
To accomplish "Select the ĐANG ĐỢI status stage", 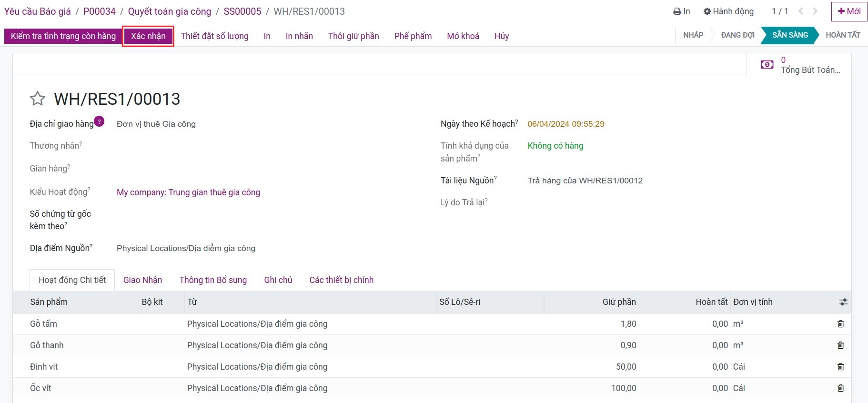I will (737, 35).
